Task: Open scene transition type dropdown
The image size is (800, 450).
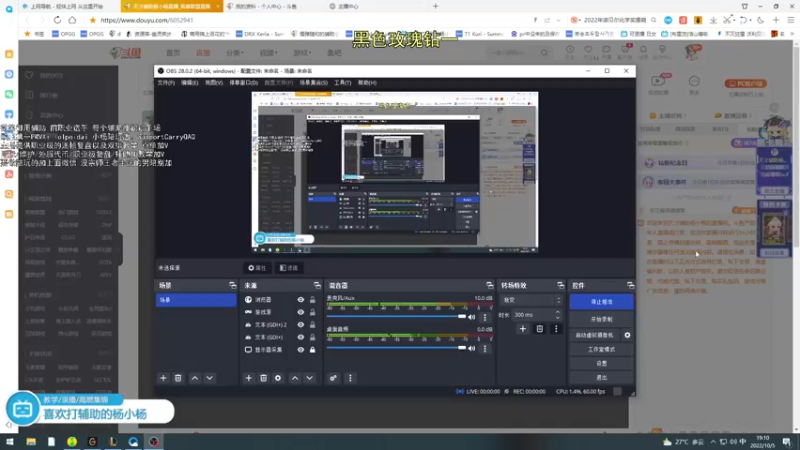Action: [x=532, y=300]
